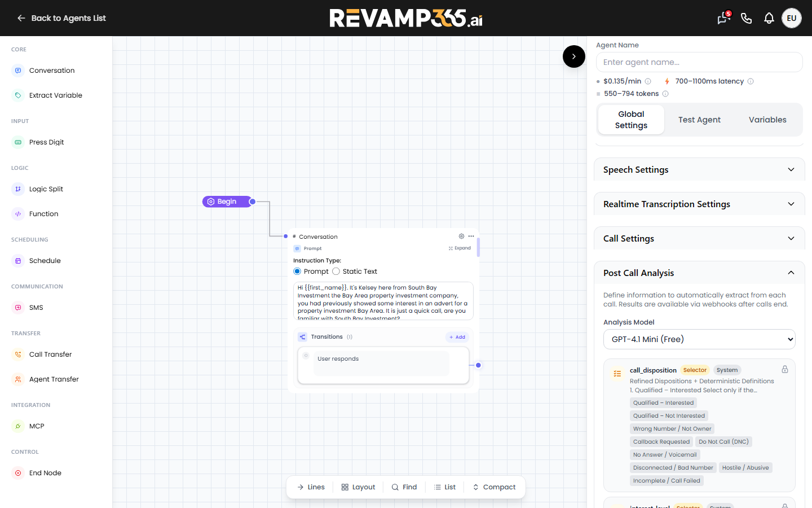The width and height of the screenshot is (812, 508).
Task: Select the Prompt instruction type
Action: point(297,271)
